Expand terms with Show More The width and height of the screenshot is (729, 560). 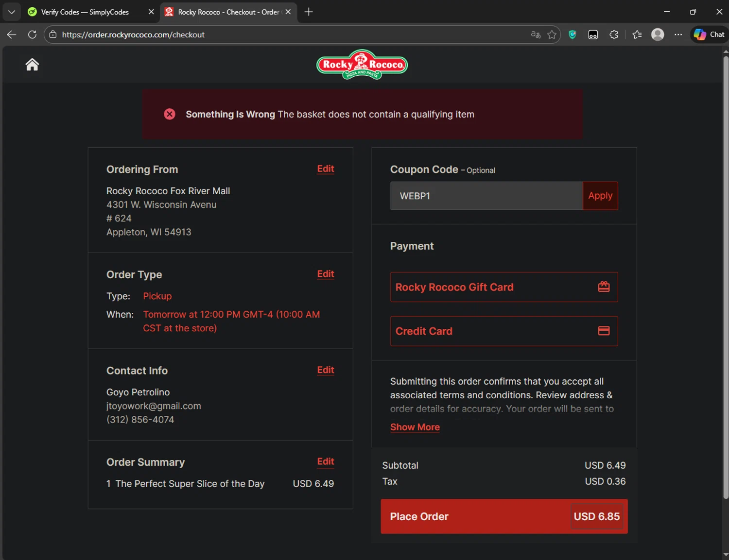415,427
